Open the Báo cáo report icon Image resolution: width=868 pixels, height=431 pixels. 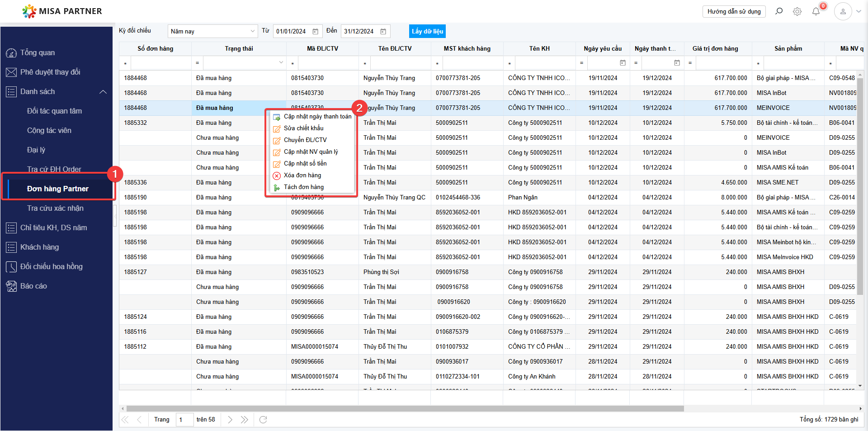(x=11, y=286)
